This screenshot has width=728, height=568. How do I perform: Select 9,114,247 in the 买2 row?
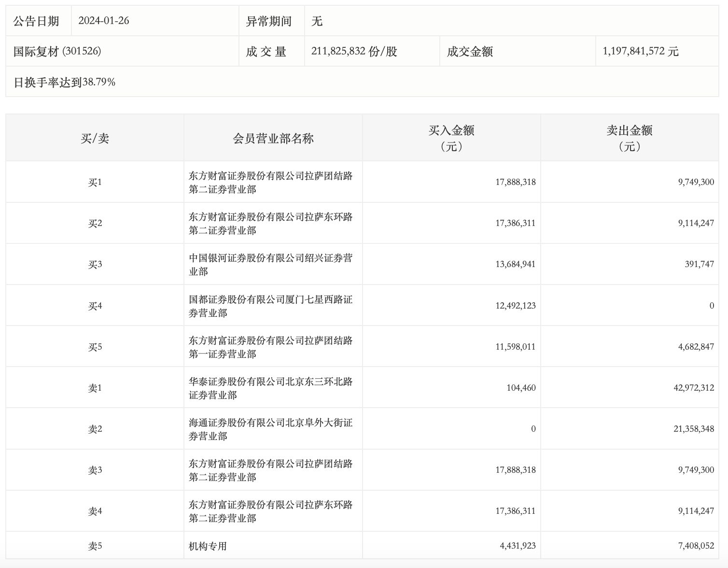click(696, 223)
